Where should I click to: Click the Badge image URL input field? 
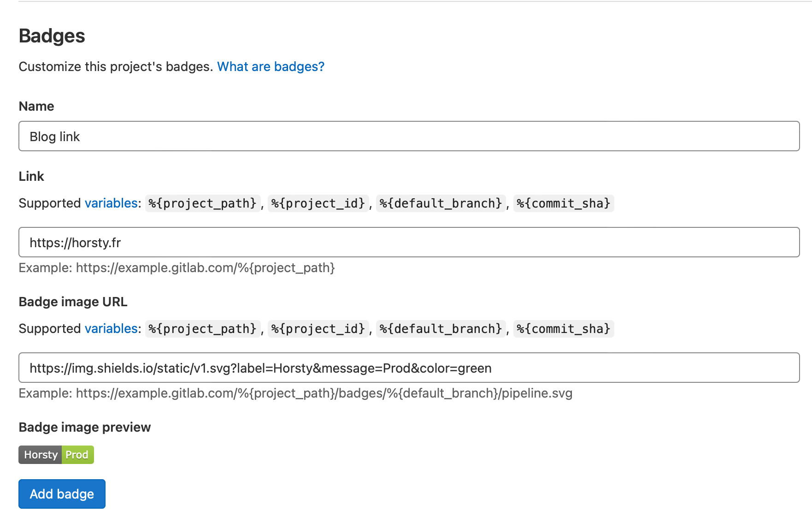(x=409, y=368)
